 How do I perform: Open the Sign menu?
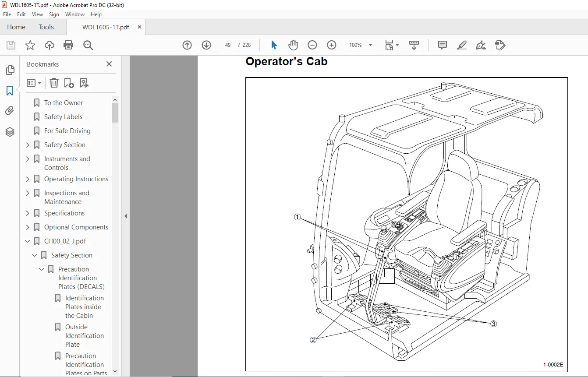[x=54, y=14]
